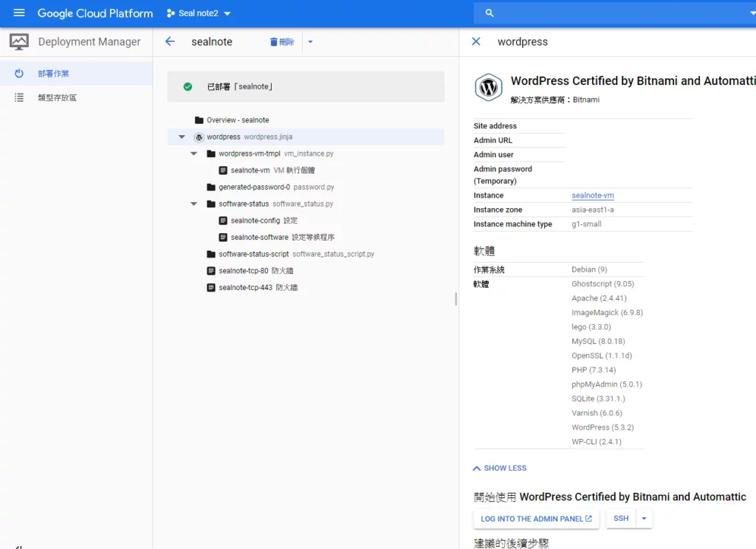Click the folder icon beside wordpress-vm-tmpl
Viewport: 756px width, 549px height.
coord(210,153)
